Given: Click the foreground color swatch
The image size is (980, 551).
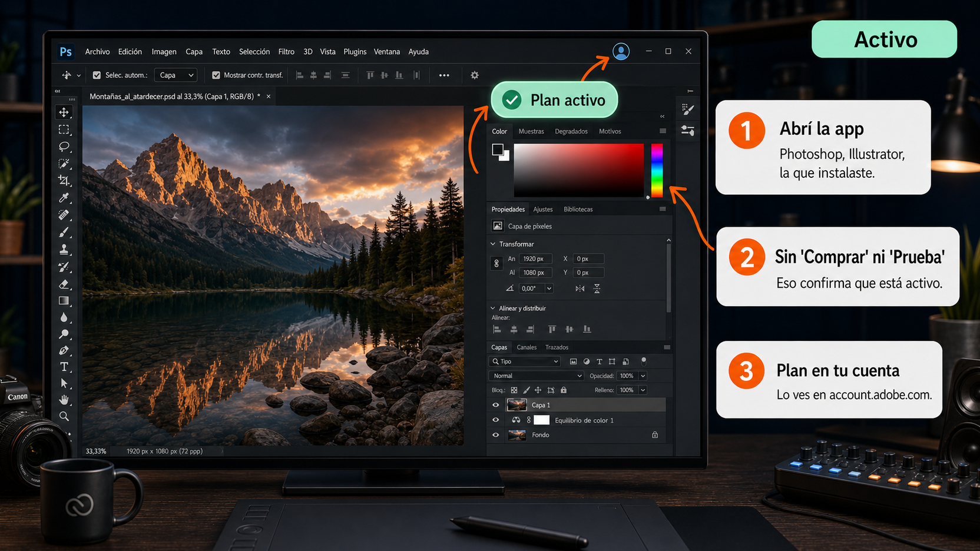Looking at the screenshot, I should click(x=498, y=150).
